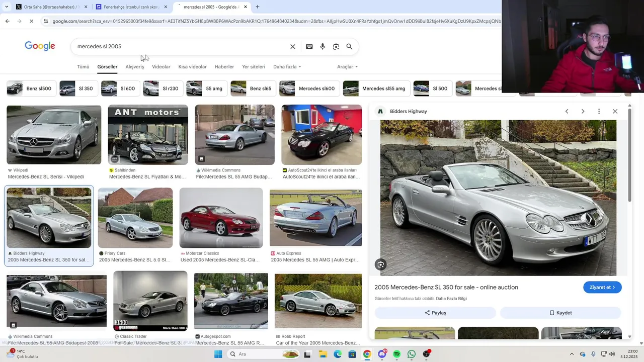Screen dimensions: 644x362
Task: Click the browser back arrow
Action: [x=7, y=21]
